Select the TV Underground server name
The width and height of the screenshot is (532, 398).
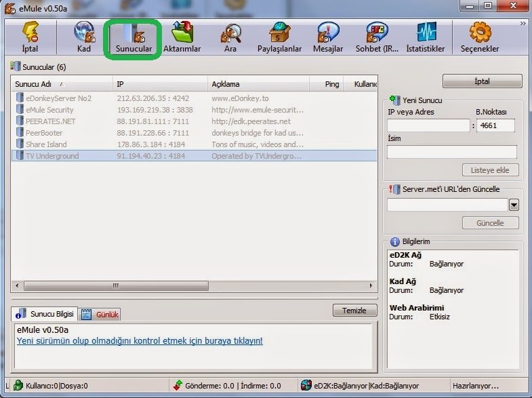(x=52, y=156)
